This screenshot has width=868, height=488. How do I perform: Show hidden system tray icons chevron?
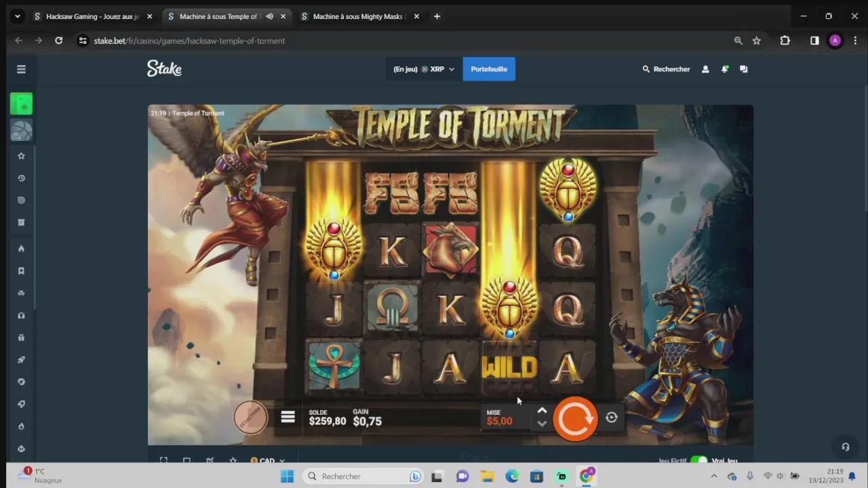point(715,476)
